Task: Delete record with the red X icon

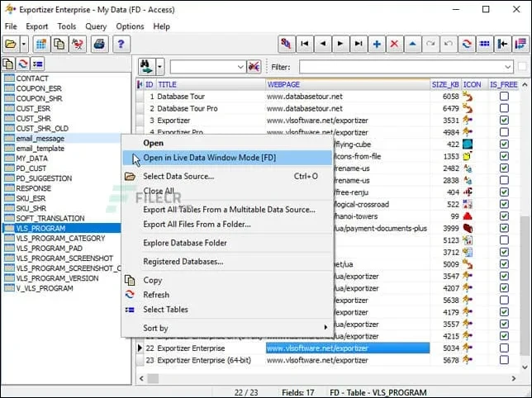Action: click(395, 44)
